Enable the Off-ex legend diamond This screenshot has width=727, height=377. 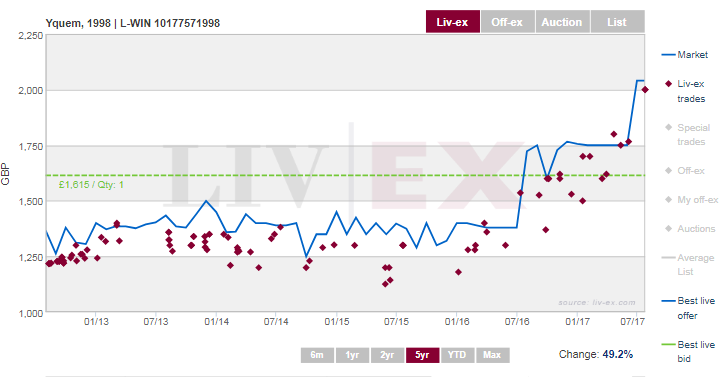(x=668, y=171)
